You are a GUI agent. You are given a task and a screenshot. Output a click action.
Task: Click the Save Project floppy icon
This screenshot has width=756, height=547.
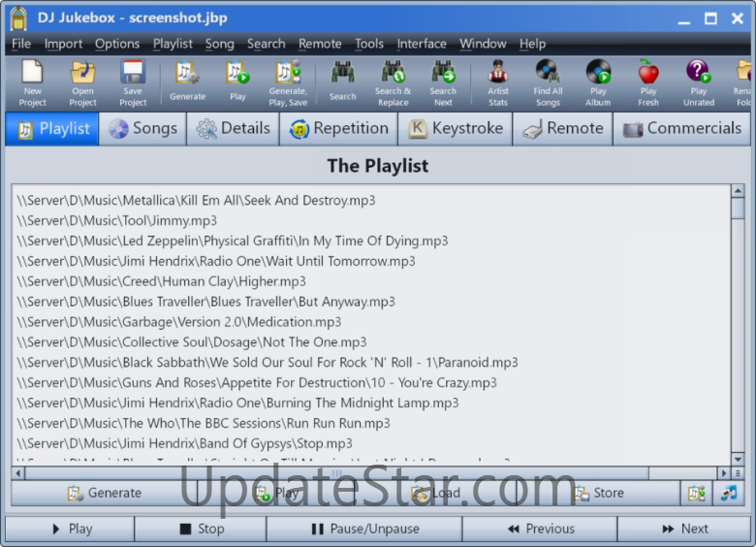pos(133,74)
